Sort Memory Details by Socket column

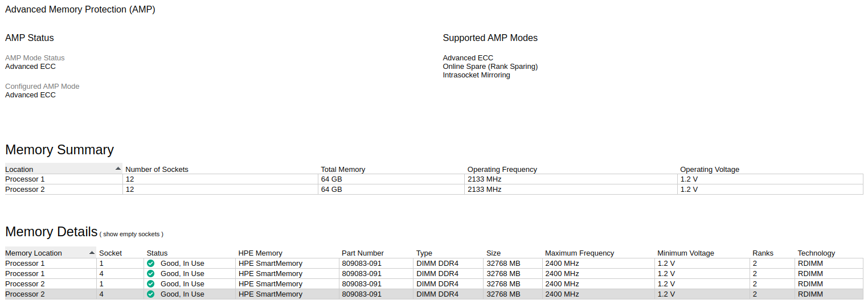pyautogui.click(x=110, y=253)
